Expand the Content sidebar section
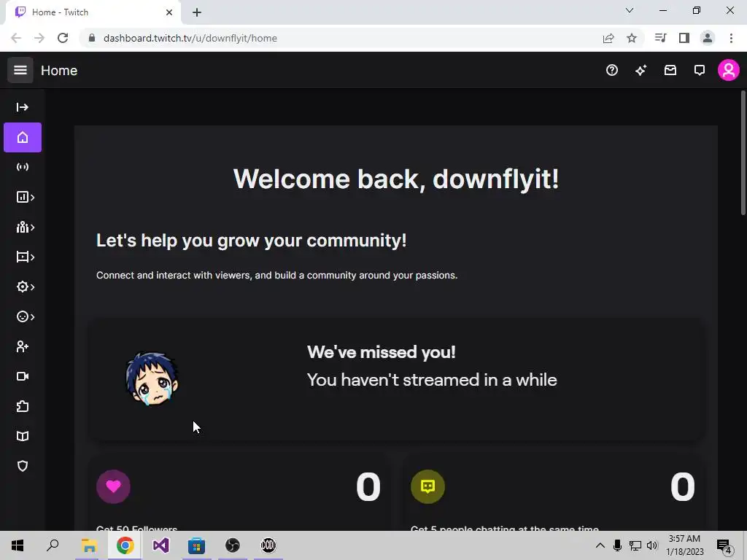The image size is (747, 560). coord(25,257)
